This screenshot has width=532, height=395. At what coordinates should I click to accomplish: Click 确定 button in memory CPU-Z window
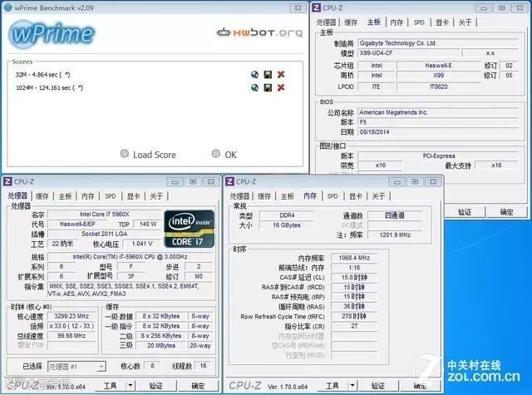click(x=420, y=386)
